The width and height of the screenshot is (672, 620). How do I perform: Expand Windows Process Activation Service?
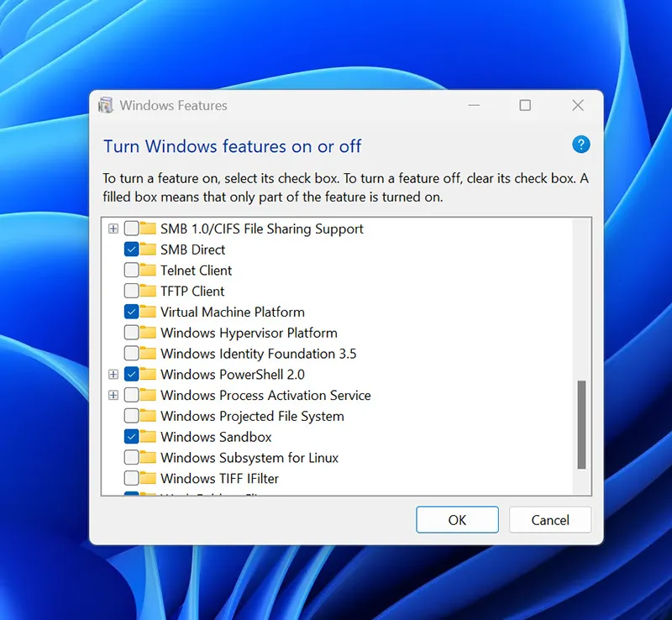[113, 395]
